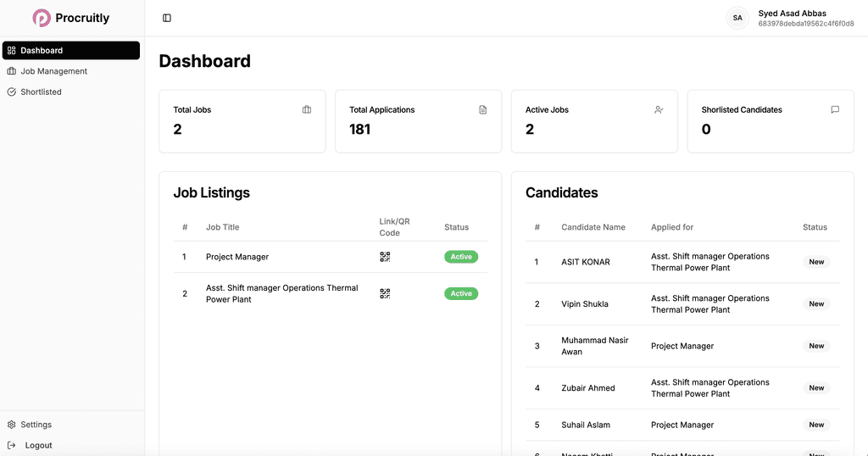Viewport: 868px width, 456px height.
Task: Click the Procruitly logo icon
Action: pos(42,18)
